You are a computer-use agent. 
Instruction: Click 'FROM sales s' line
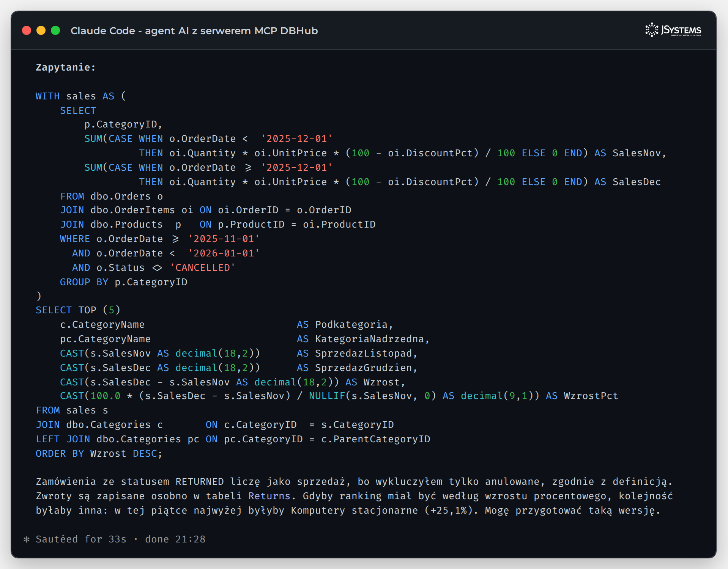click(72, 410)
